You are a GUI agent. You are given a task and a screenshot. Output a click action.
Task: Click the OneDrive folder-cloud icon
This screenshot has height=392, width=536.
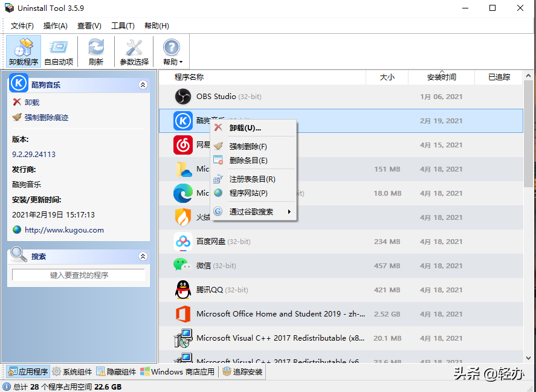click(x=184, y=169)
